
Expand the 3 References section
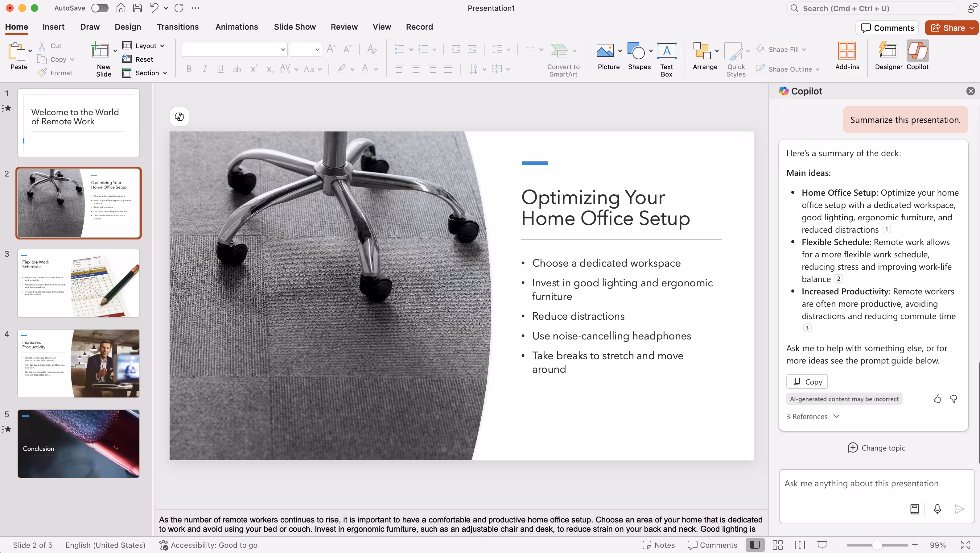pos(813,416)
